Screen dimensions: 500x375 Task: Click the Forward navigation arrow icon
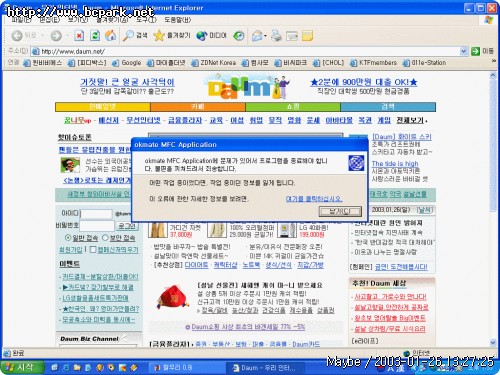point(56,35)
